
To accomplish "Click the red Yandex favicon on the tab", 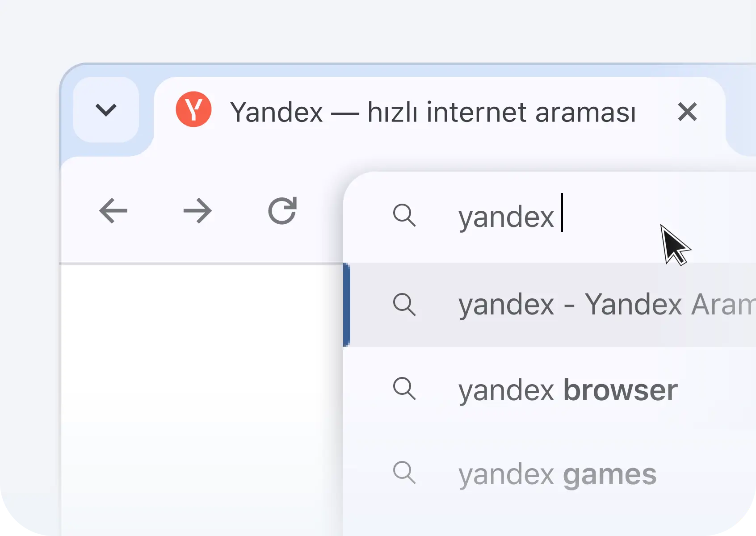I will (x=193, y=109).
